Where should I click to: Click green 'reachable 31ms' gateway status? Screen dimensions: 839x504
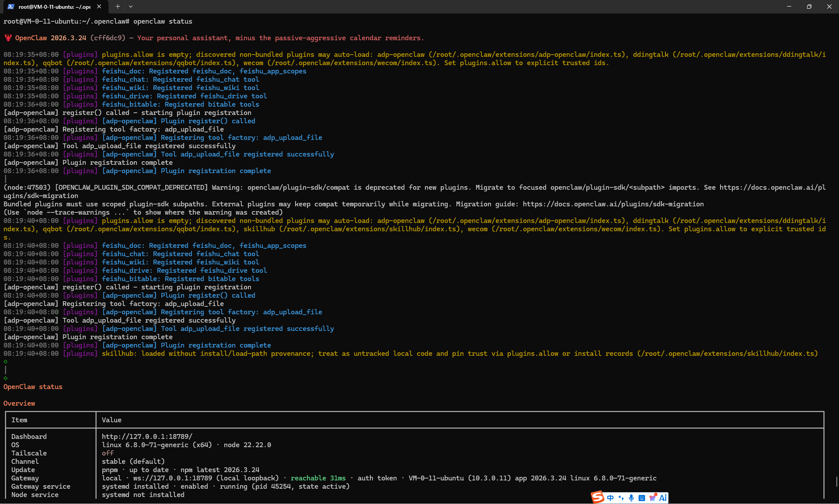[x=318, y=478]
